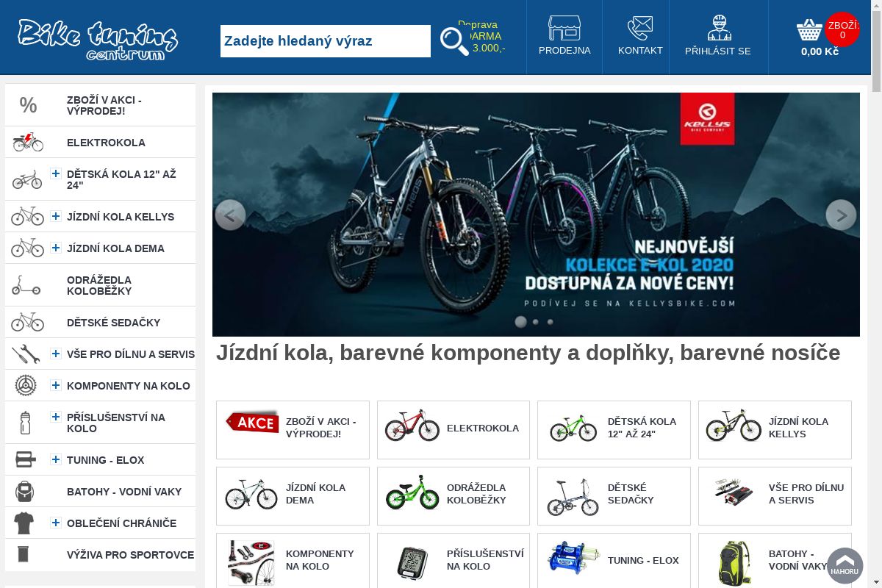Click the bike computer image for Příslušenství

tap(412, 563)
